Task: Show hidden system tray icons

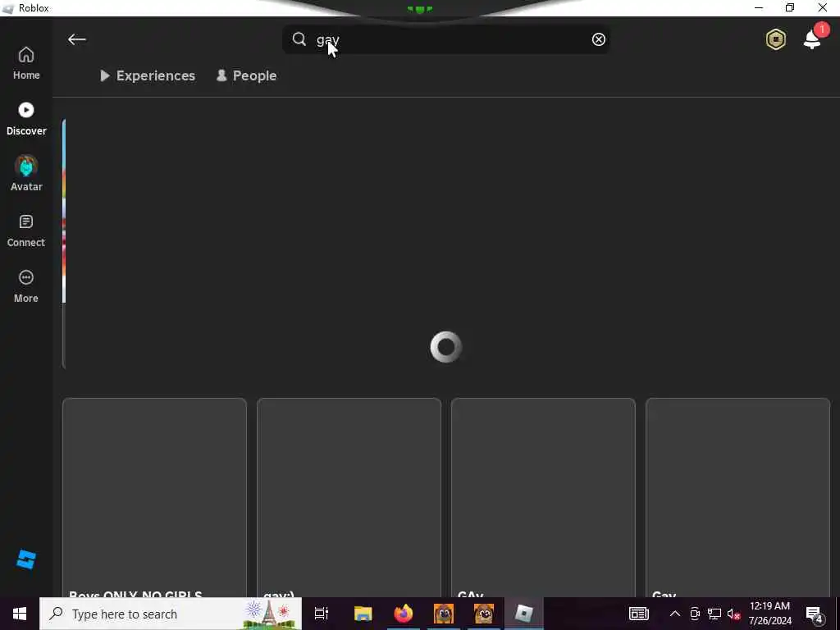Action: coord(675,614)
